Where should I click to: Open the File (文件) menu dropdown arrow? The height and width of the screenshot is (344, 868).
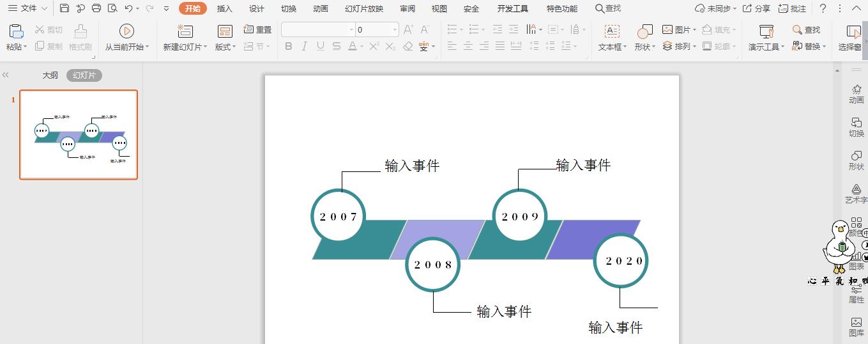pyautogui.click(x=44, y=8)
